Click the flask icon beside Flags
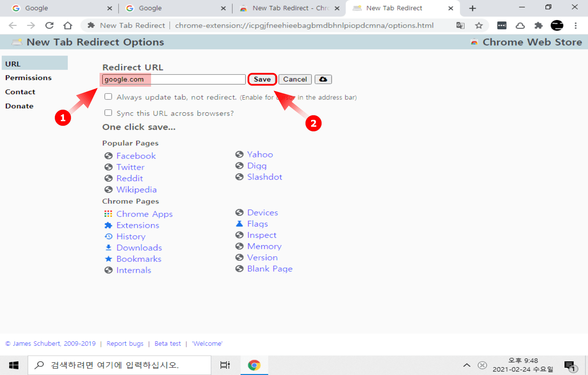 [x=239, y=224]
